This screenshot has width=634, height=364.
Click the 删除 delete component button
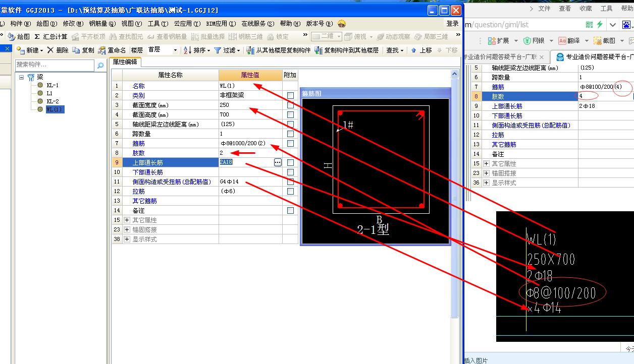coord(58,50)
